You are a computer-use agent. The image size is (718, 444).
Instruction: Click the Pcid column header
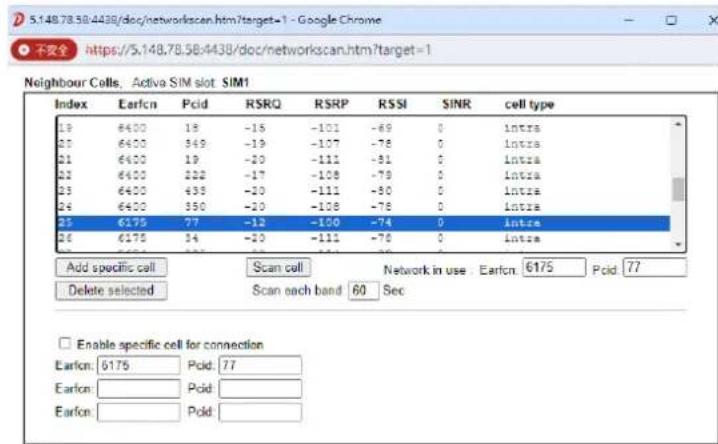coord(195,104)
